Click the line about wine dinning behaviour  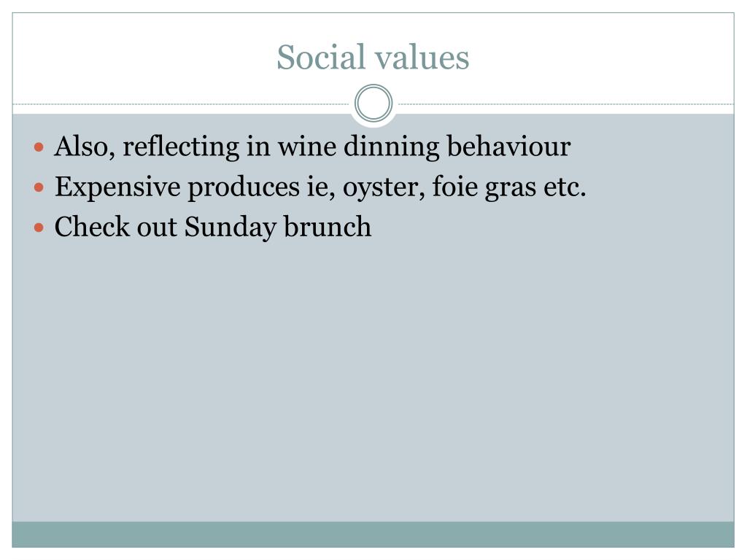pyautogui.click(x=312, y=147)
